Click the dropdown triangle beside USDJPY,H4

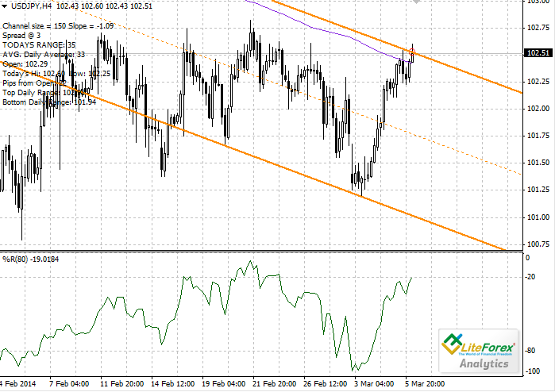tap(5, 6)
